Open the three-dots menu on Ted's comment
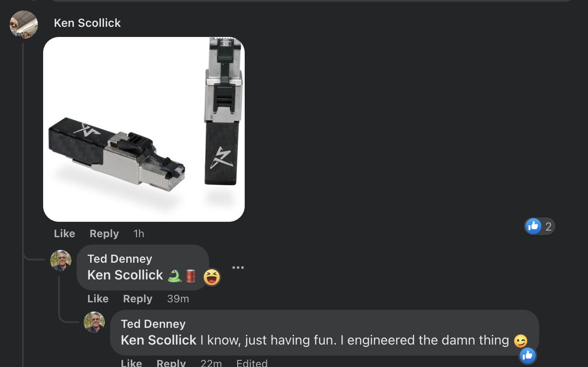Viewport: 588px width, 367px height. click(238, 268)
